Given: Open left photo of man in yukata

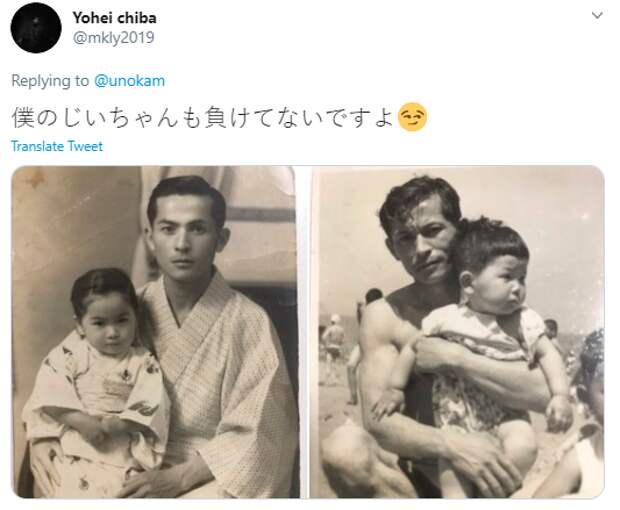Looking at the screenshot, I should click(x=156, y=332).
